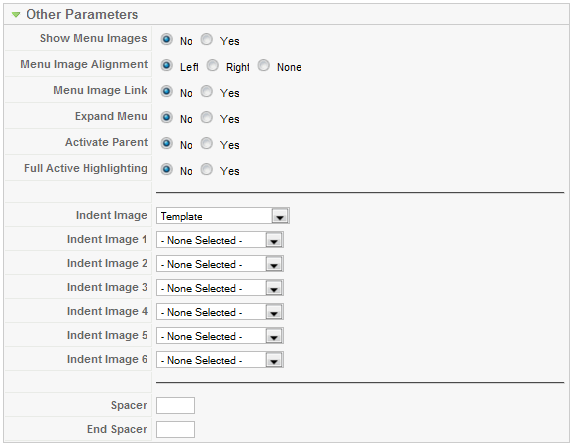Set Activate Parent to Yes
573x445 pixels.
coord(206,143)
